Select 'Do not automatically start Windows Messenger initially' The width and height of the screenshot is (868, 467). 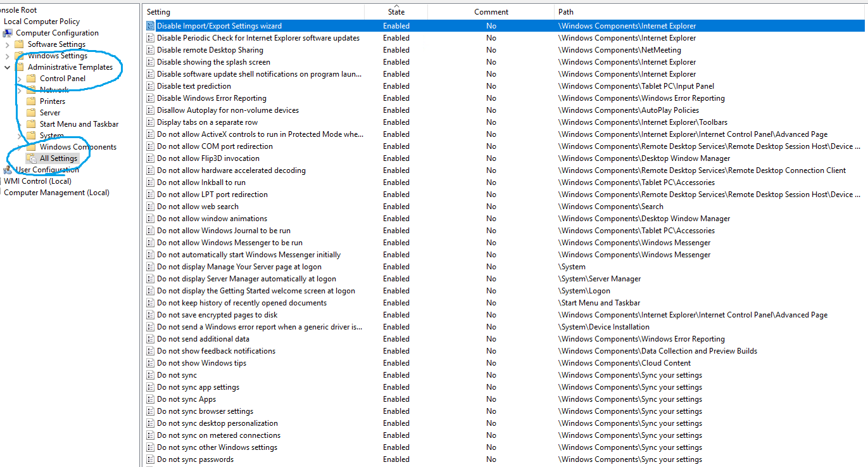click(249, 255)
